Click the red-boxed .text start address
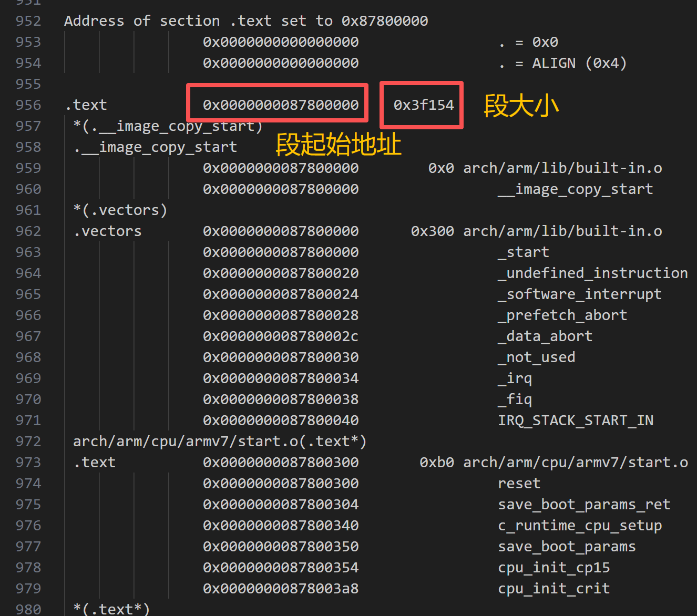This screenshot has width=697, height=616. (281, 105)
